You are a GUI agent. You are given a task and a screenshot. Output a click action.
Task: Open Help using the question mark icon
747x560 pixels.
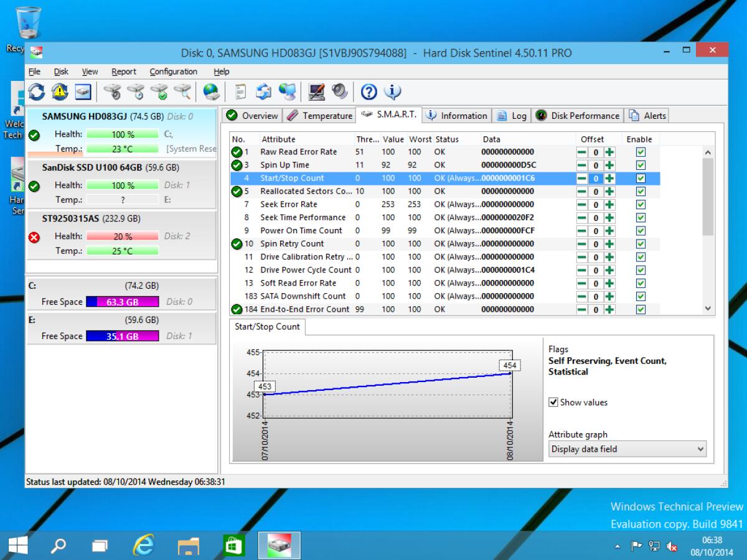(x=369, y=91)
